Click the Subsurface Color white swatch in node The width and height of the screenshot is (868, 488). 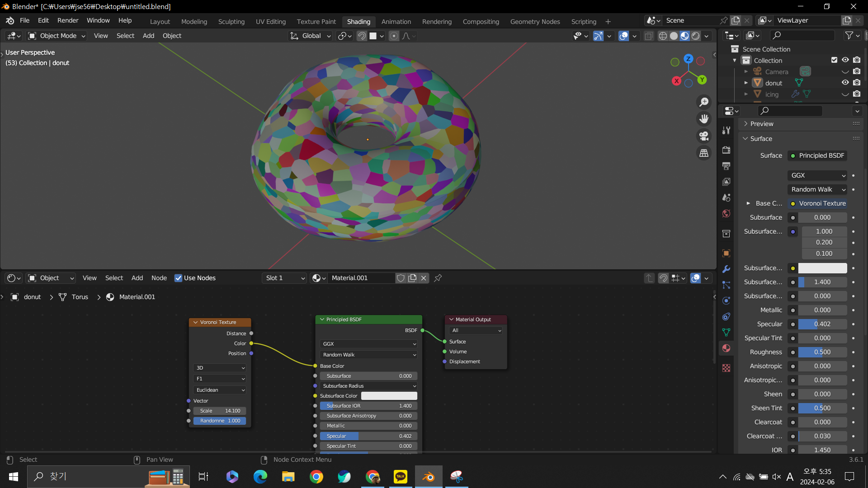[389, 396]
